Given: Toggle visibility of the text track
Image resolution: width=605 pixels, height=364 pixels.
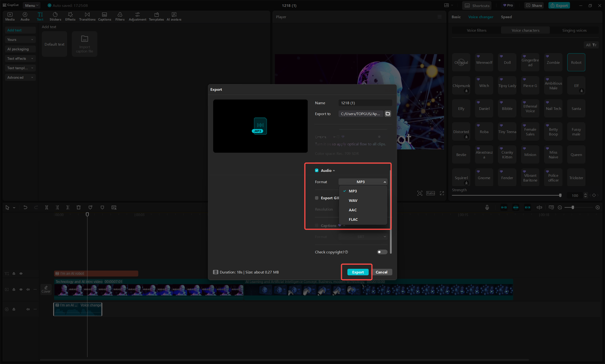Looking at the screenshot, I should 20,273.
